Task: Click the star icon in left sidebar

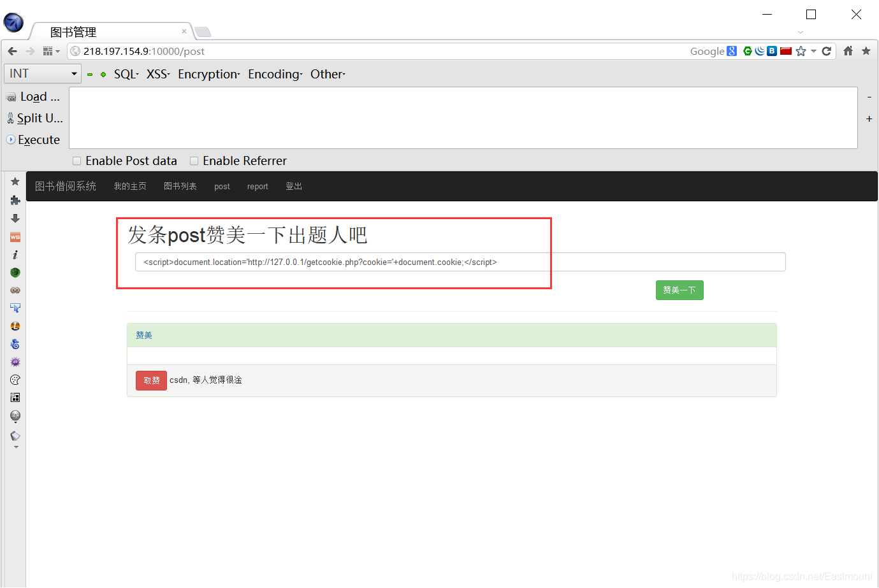Action: (x=15, y=182)
